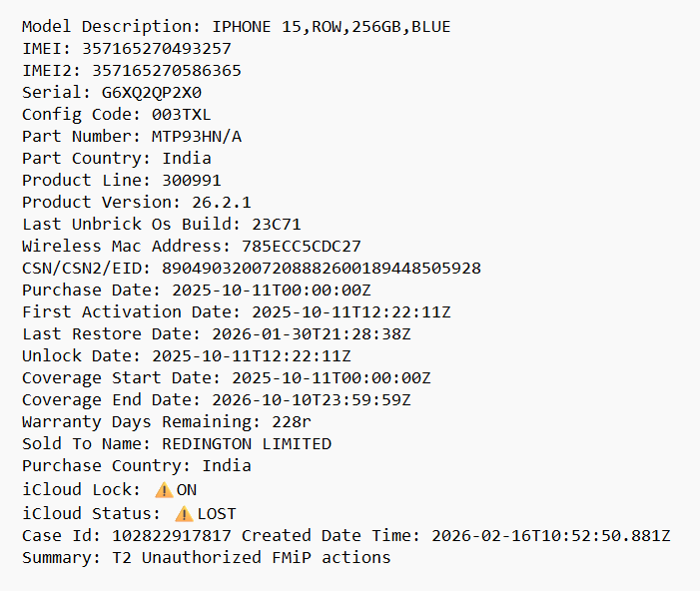Select the Last Restore Date value
Viewport: 700px width, 591px height.
[x=312, y=333]
